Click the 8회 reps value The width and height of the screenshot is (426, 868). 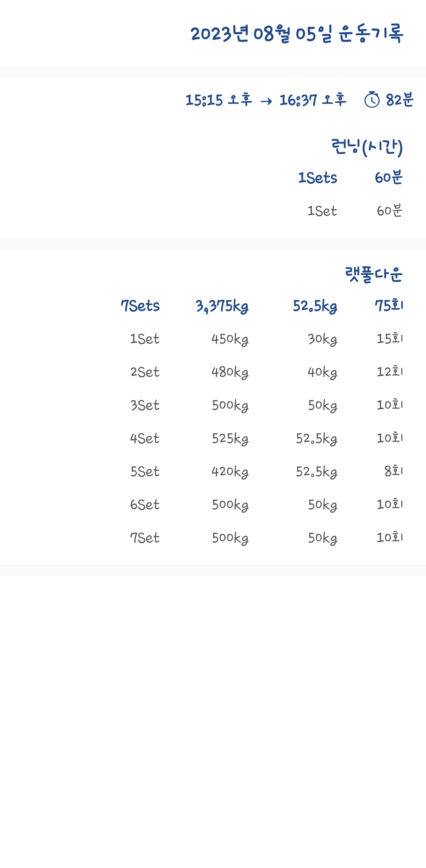(x=393, y=471)
